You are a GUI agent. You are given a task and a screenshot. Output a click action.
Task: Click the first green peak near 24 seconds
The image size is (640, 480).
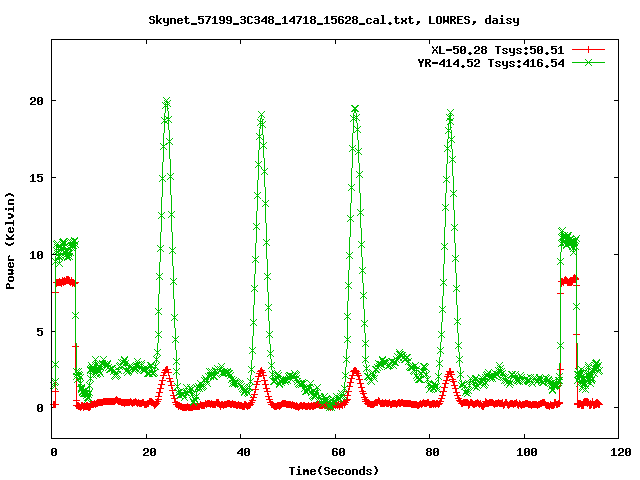coord(166,102)
